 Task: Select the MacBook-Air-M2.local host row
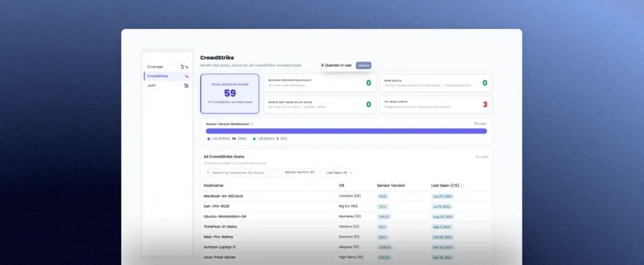point(347,196)
